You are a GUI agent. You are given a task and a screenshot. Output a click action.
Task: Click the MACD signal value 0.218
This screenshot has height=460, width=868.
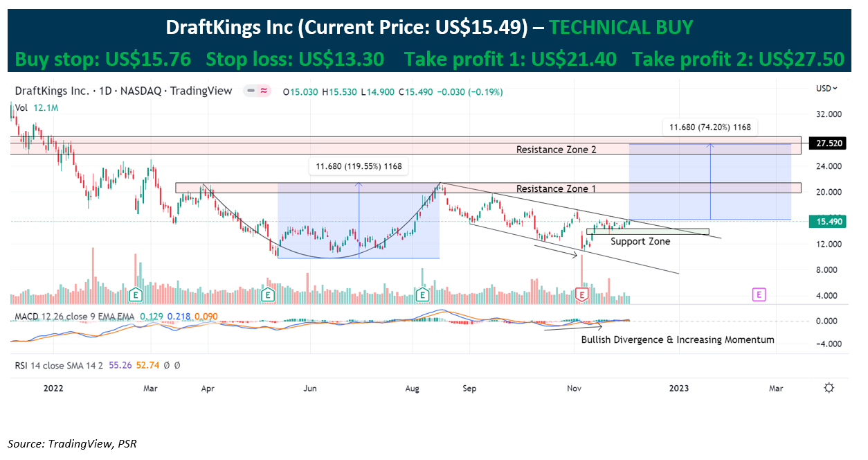tap(179, 316)
